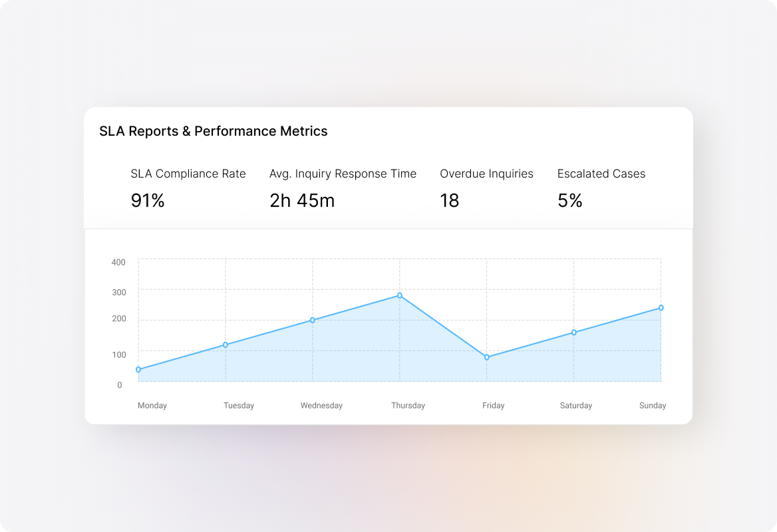Select the Monday data point
The height and width of the screenshot is (532, 777).
[137, 368]
